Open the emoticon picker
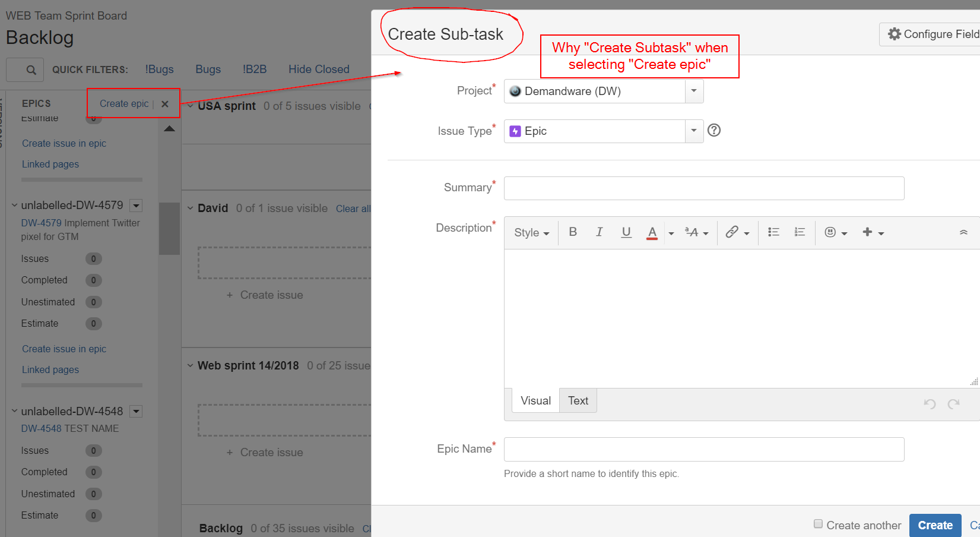This screenshot has width=980, height=537. (836, 232)
